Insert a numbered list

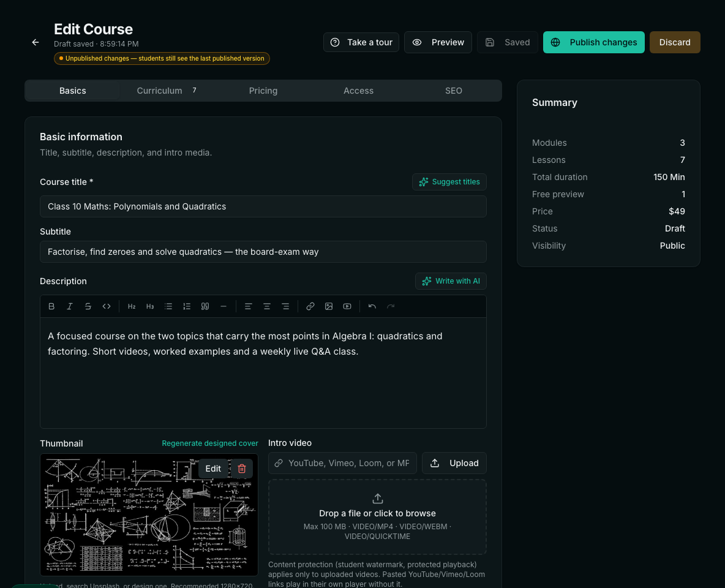[187, 306]
